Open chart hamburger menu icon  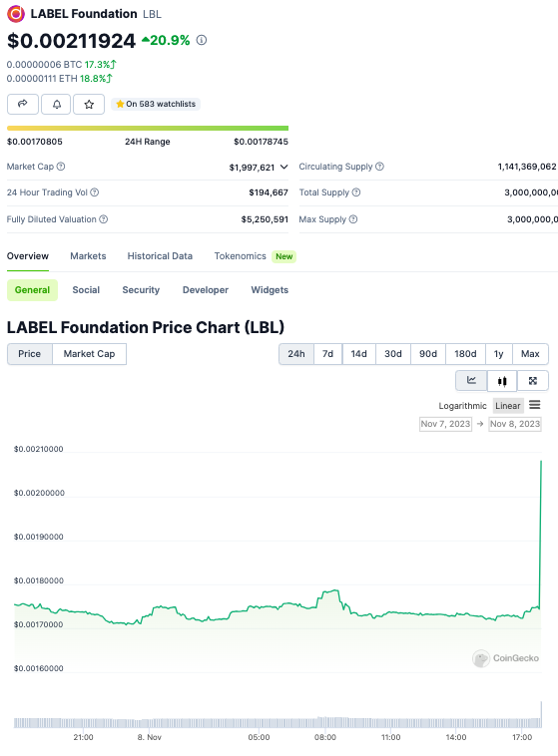pos(535,405)
